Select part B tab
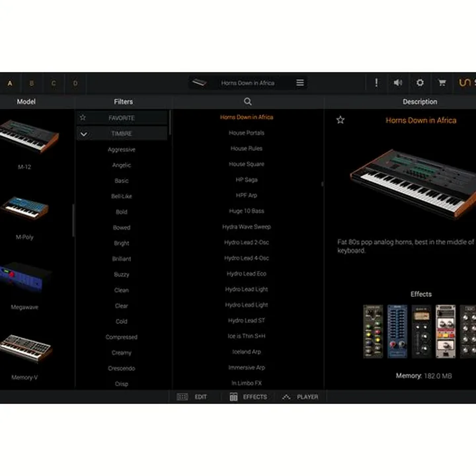The image size is (476, 476). pyautogui.click(x=32, y=83)
